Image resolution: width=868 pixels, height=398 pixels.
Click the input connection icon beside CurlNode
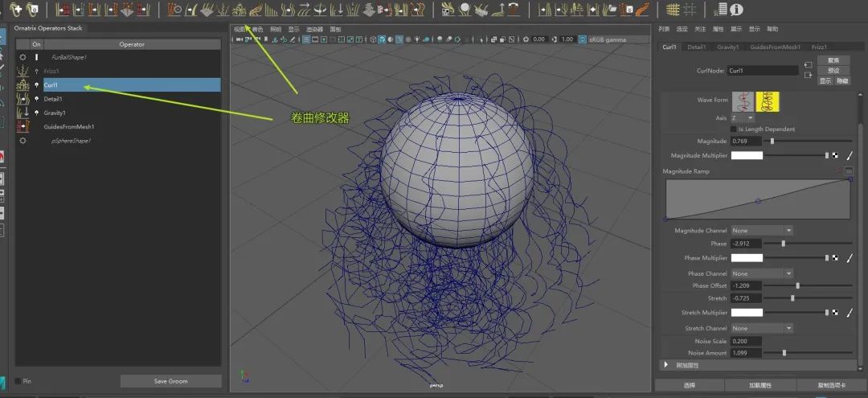pos(809,65)
